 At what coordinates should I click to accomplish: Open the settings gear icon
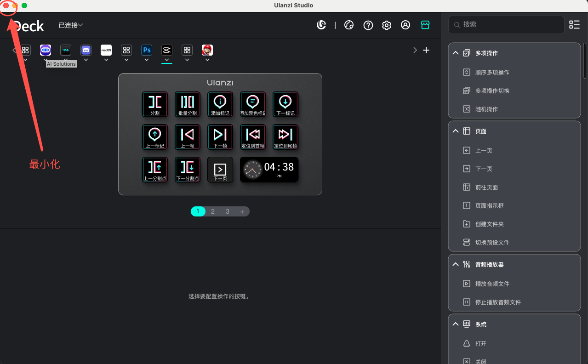387,25
